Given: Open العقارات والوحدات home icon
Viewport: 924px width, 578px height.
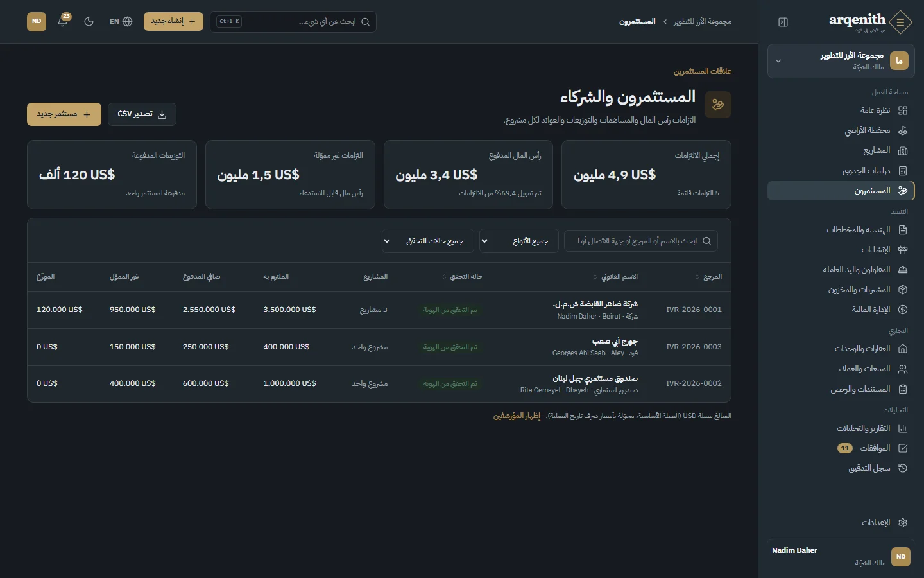Looking at the screenshot, I should 903,349.
